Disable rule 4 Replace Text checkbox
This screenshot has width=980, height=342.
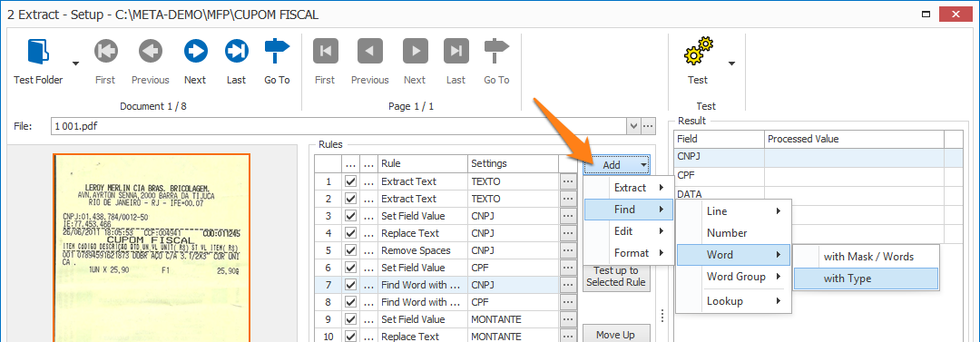[x=350, y=233]
